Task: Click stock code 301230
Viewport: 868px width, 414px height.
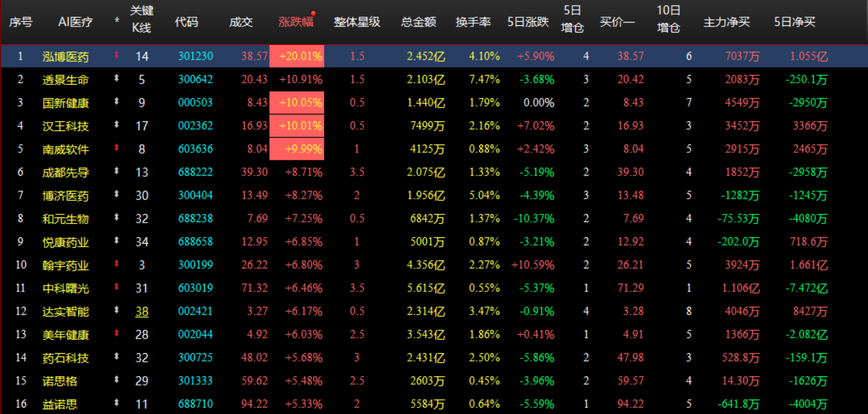Action: tap(195, 56)
